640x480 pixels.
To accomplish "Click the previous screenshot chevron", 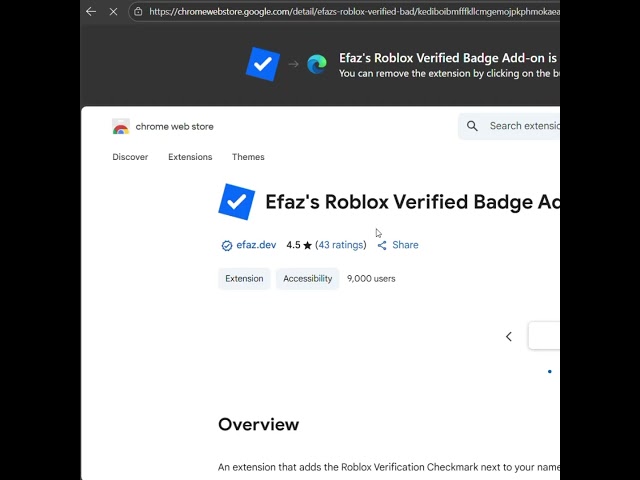I will point(509,336).
